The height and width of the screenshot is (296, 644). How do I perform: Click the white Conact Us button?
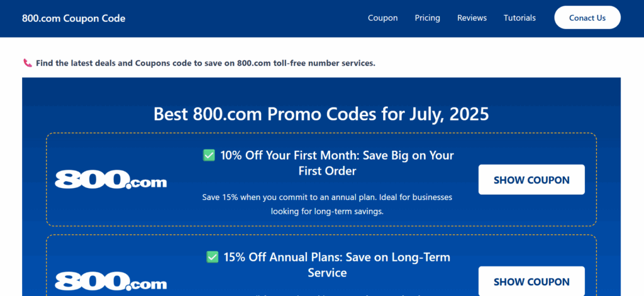pos(587,18)
